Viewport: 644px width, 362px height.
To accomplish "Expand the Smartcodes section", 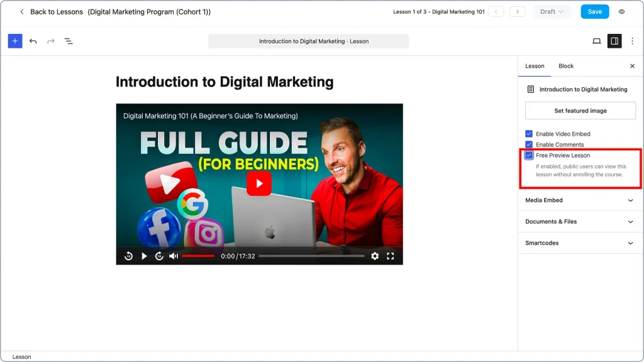I will tap(579, 243).
